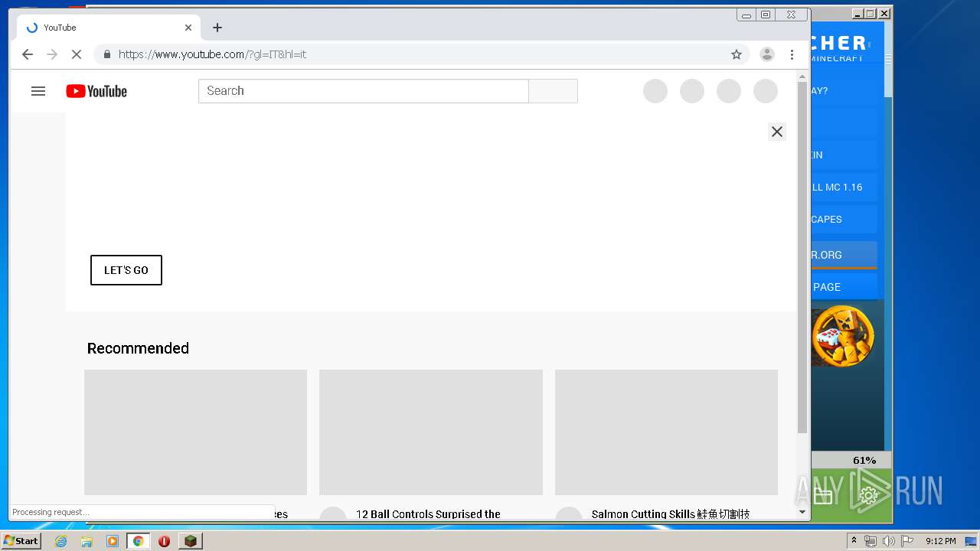Open a new Chrome tab

(217, 28)
